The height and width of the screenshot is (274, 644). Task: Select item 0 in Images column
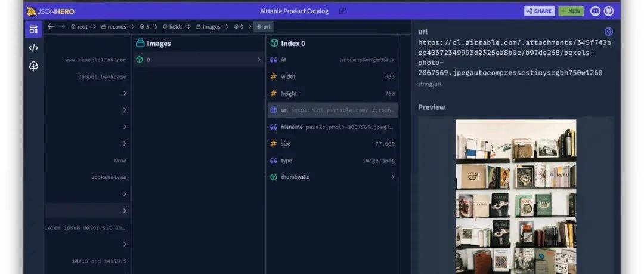199,60
